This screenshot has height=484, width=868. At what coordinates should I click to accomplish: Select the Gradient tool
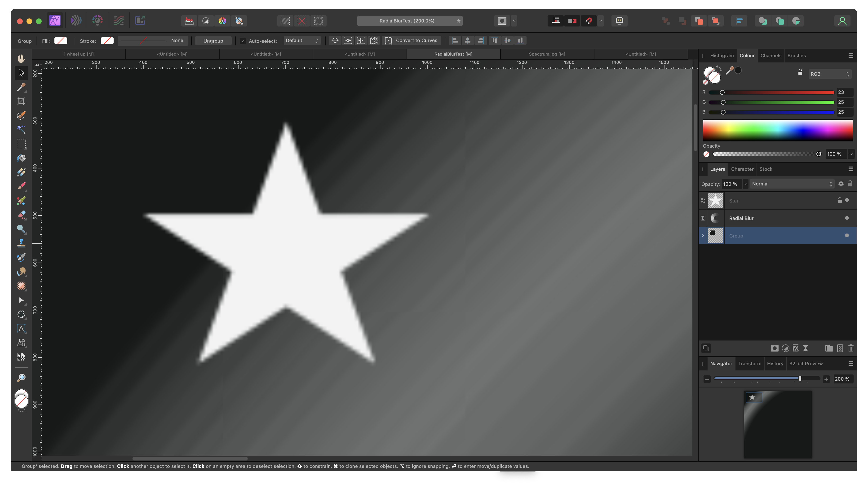[x=21, y=172]
